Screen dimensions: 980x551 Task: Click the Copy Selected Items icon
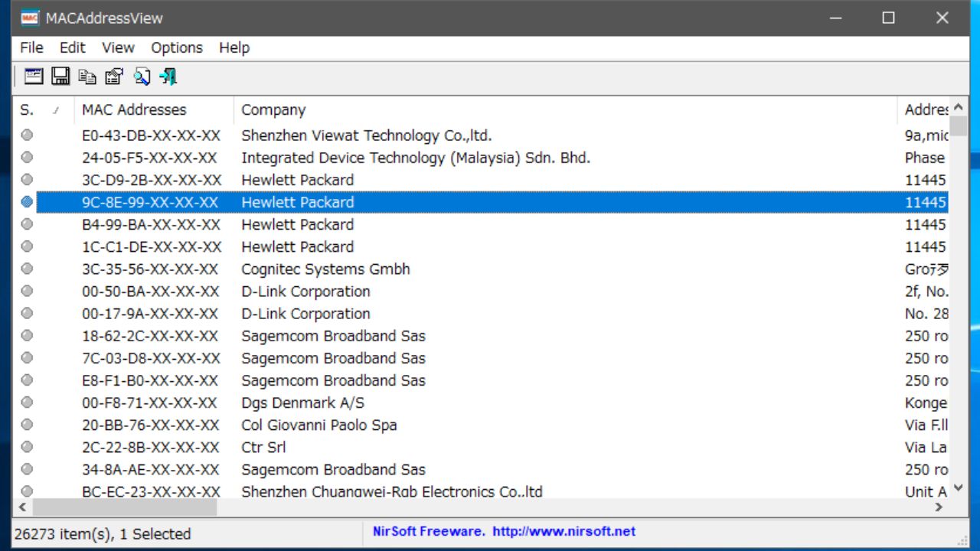point(88,76)
